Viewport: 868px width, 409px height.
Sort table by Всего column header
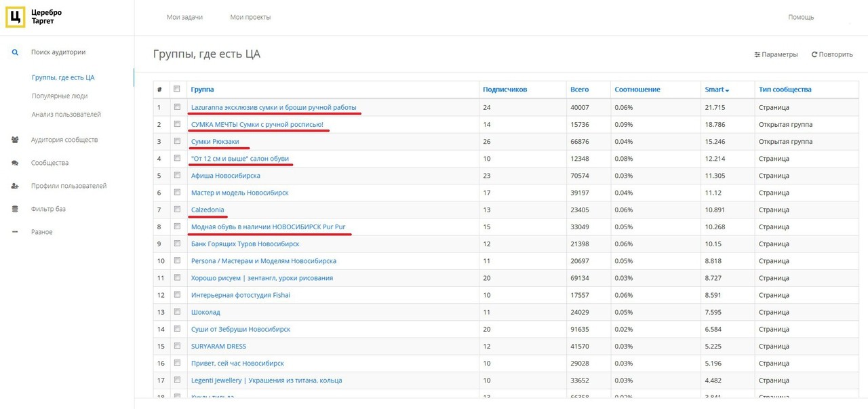(580, 90)
